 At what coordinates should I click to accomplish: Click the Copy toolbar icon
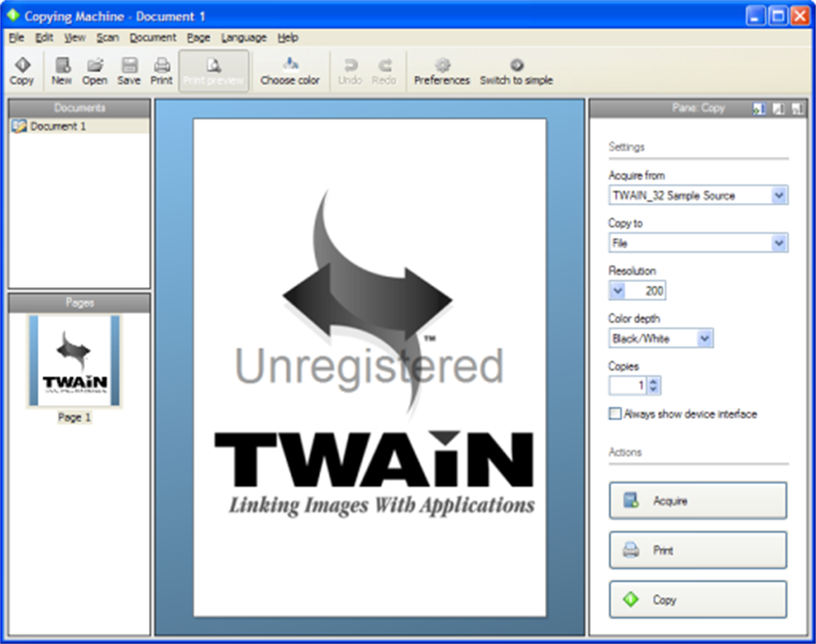click(22, 71)
